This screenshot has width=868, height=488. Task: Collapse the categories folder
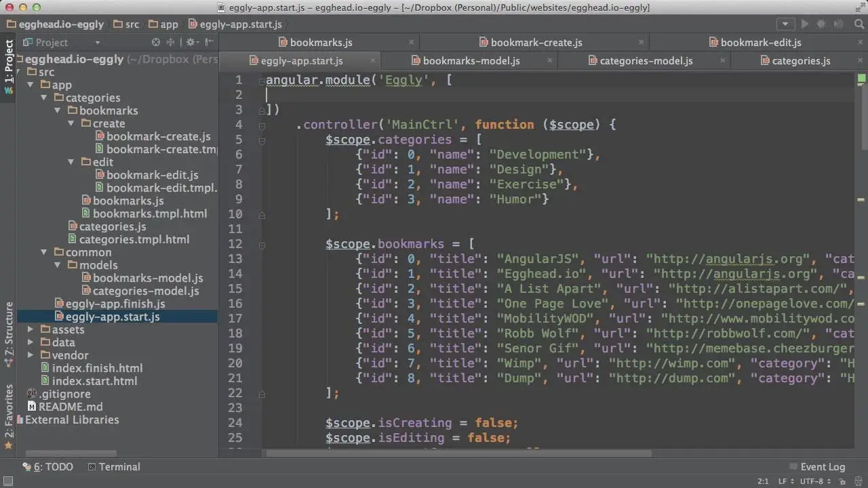tap(44, 98)
